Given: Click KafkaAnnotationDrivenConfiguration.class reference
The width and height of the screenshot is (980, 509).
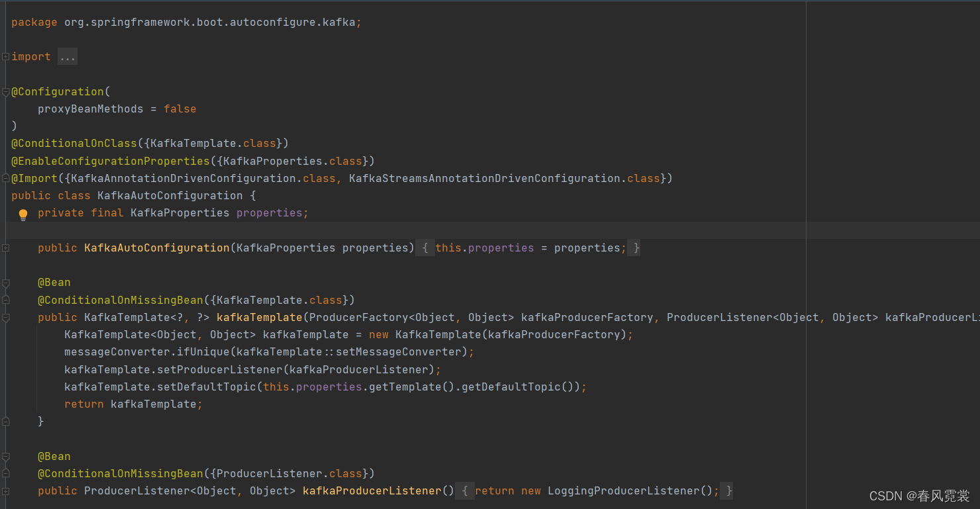Looking at the screenshot, I should [203, 178].
